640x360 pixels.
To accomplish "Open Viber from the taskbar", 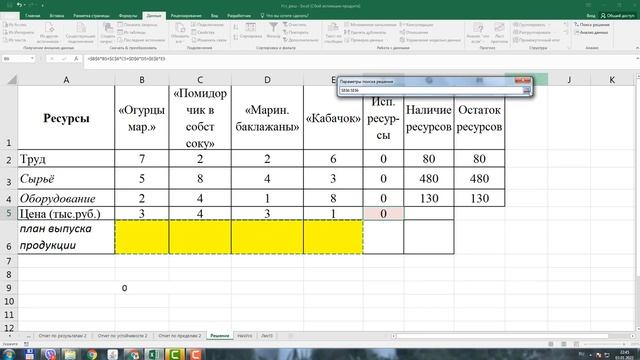I will tap(50, 354).
